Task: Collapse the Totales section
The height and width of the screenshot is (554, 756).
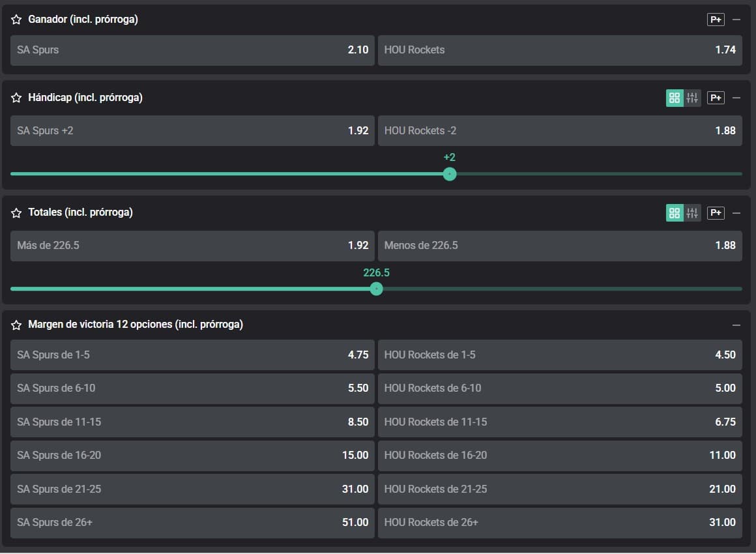Action: [736, 212]
